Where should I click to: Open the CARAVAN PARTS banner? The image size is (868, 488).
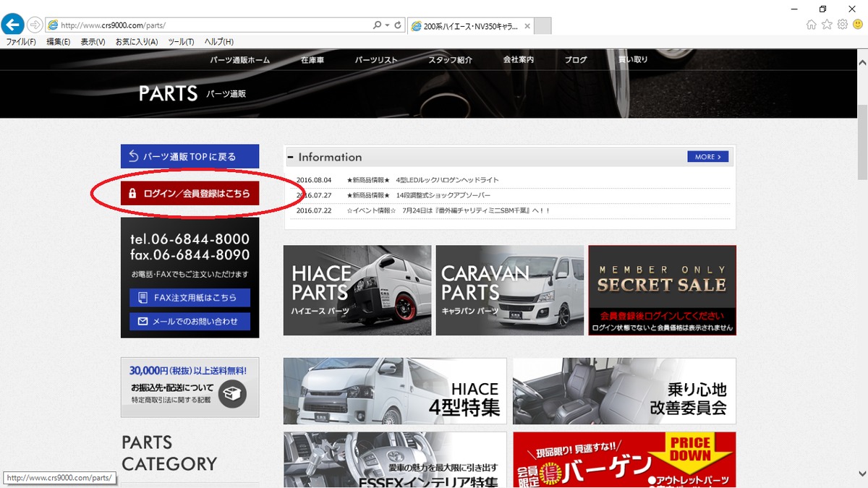(x=510, y=290)
